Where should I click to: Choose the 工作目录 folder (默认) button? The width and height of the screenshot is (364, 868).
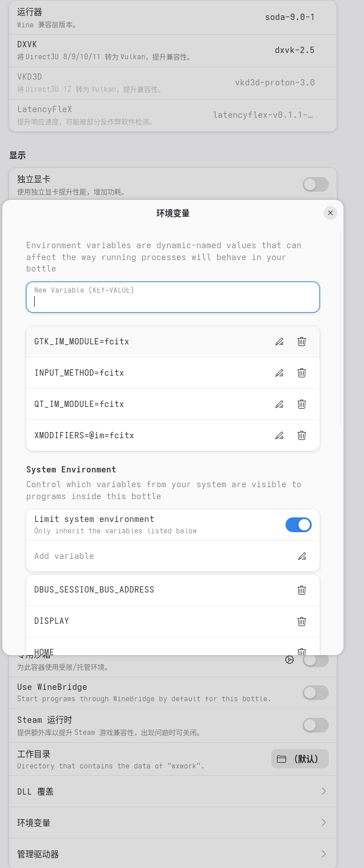(x=300, y=759)
